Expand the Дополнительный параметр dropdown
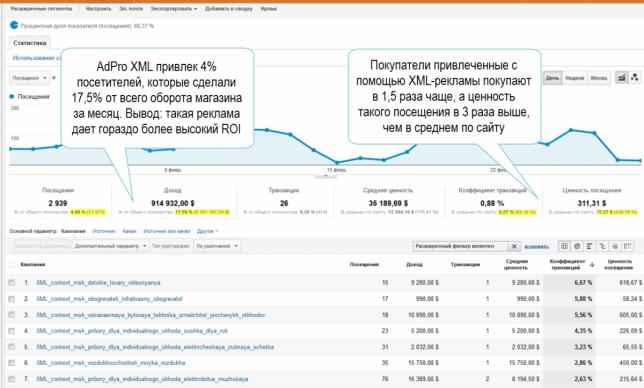This screenshot has height=388, width=644. click(110, 246)
